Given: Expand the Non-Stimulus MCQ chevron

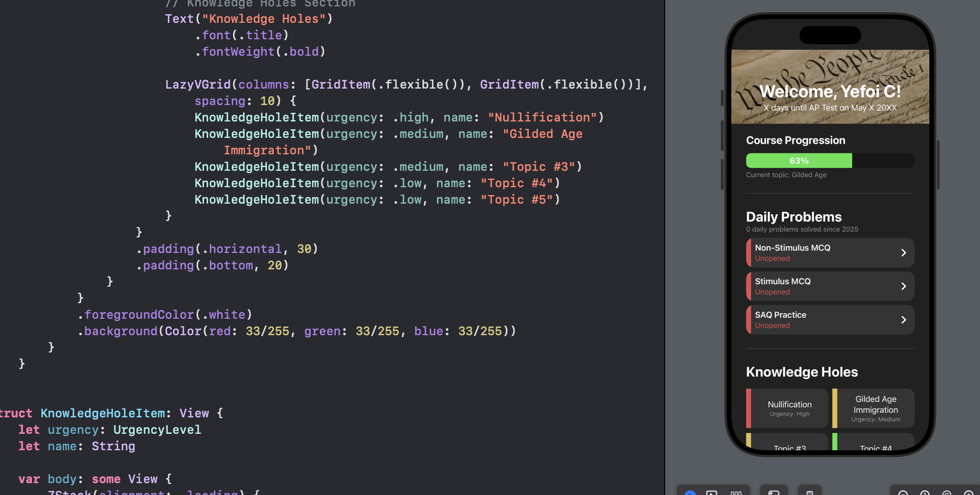Looking at the screenshot, I should (903, 253).
